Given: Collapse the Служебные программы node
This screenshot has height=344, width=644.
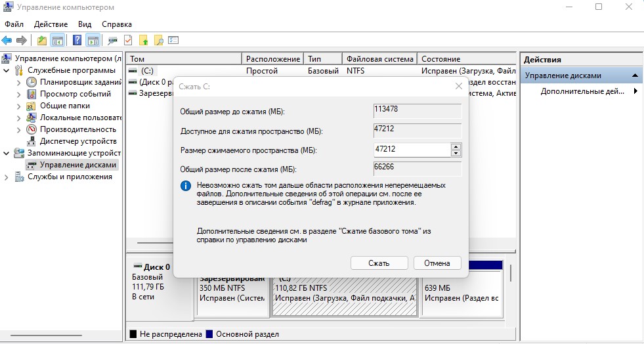Looking at the screenshot, I should point(7,71).
